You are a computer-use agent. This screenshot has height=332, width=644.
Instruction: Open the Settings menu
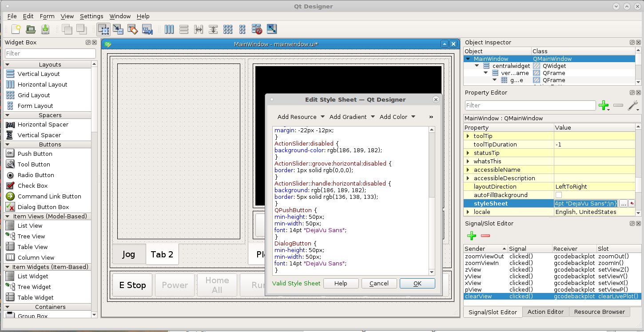[x=91, y=16]
